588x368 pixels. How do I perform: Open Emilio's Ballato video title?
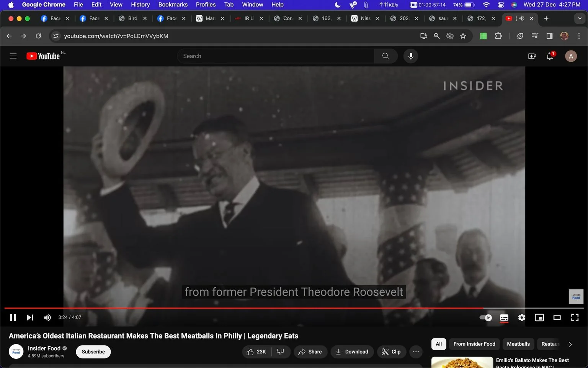[532, 363]
